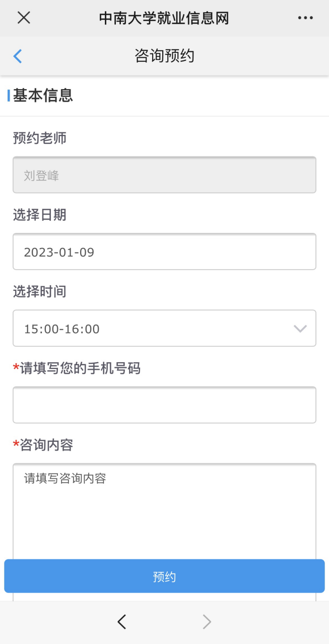Tap the 咨询预约 page header title
The image size is (329, 644).
pyautogui.click(x=164, y=56)
